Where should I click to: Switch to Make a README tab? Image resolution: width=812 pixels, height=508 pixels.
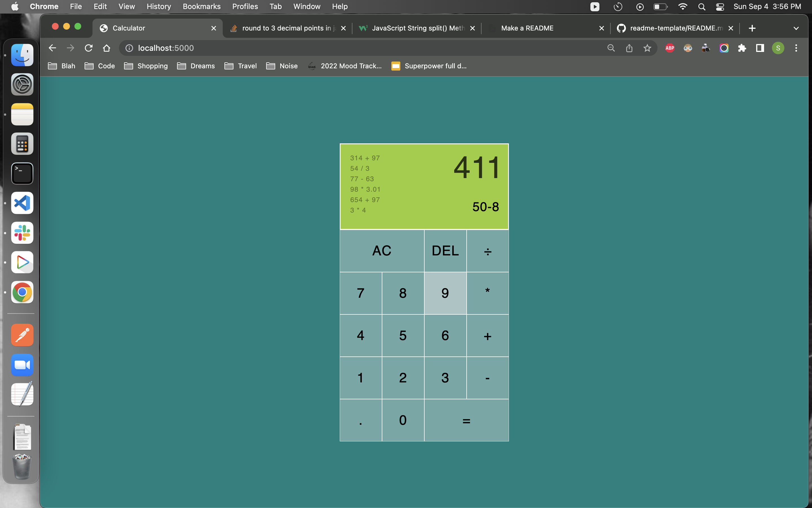[x=546, y=28]
